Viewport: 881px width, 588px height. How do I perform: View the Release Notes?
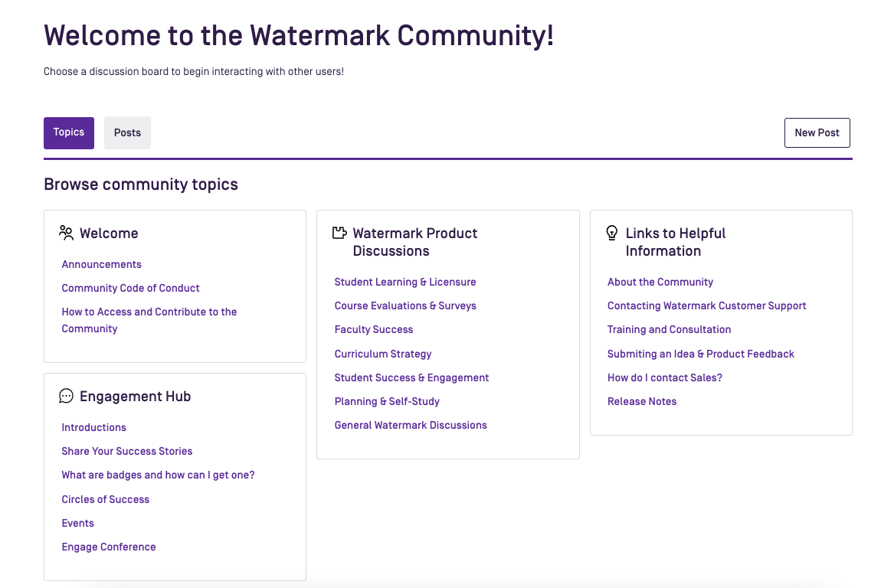point(642,401)
